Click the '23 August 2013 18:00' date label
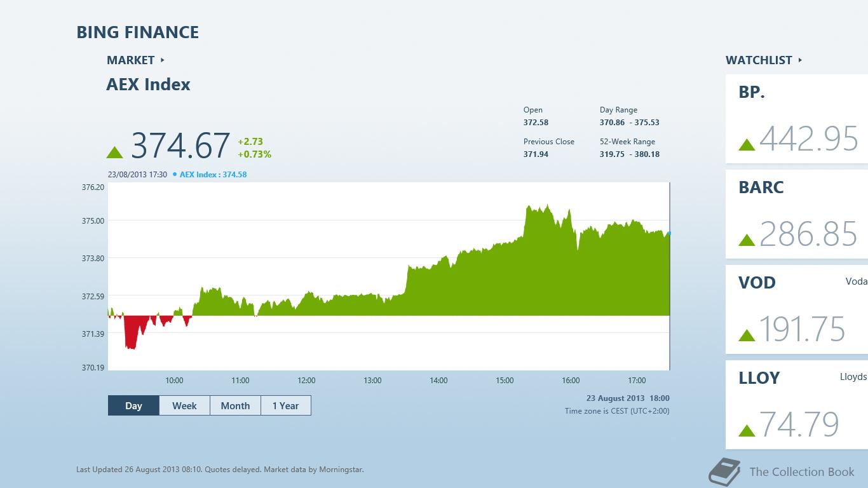 628,398
